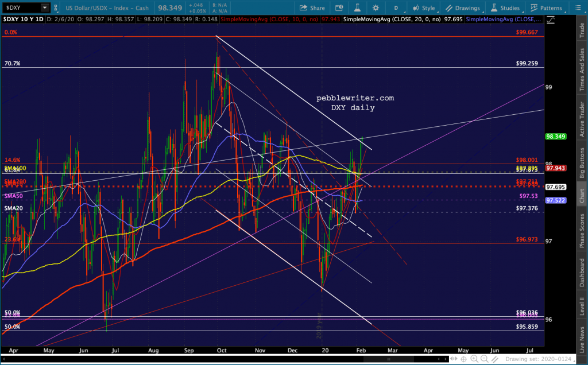Image resolution: width=588 pixels, height=365 pixels.
Task: Click the list menu icon top right
Action: [x=578, y=8]
